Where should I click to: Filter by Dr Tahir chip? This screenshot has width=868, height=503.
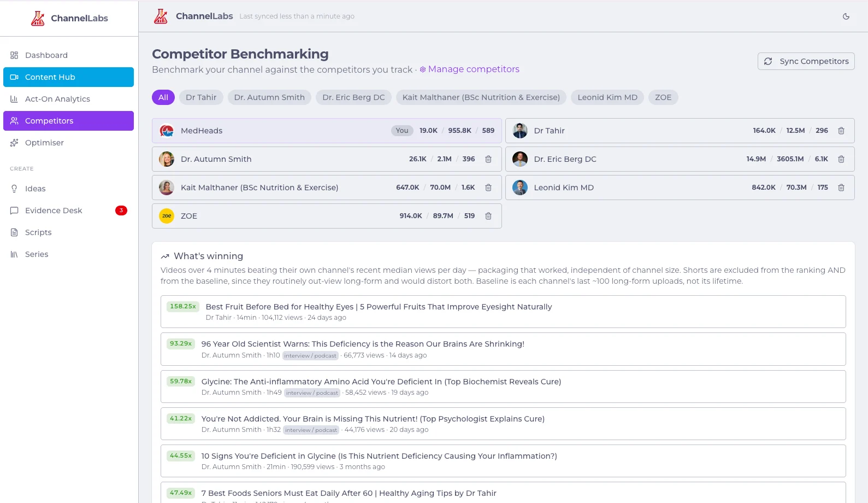[201, 97]
